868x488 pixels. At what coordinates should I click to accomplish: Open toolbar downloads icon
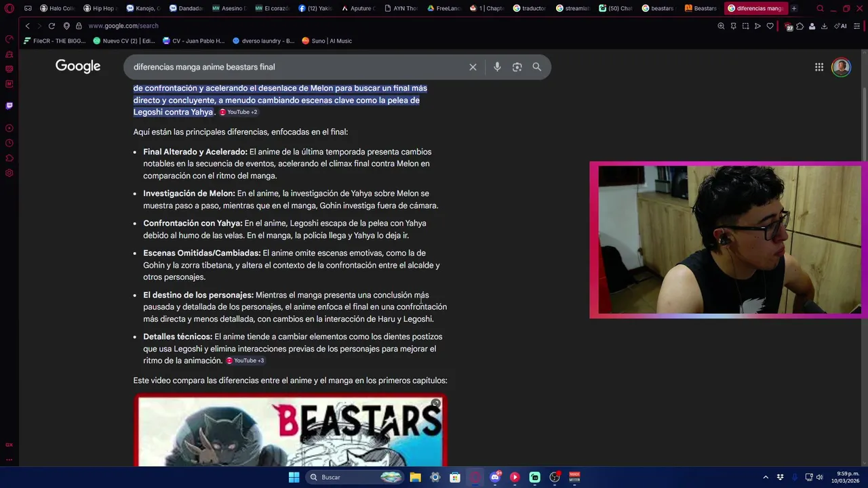[x=824, y=26]
